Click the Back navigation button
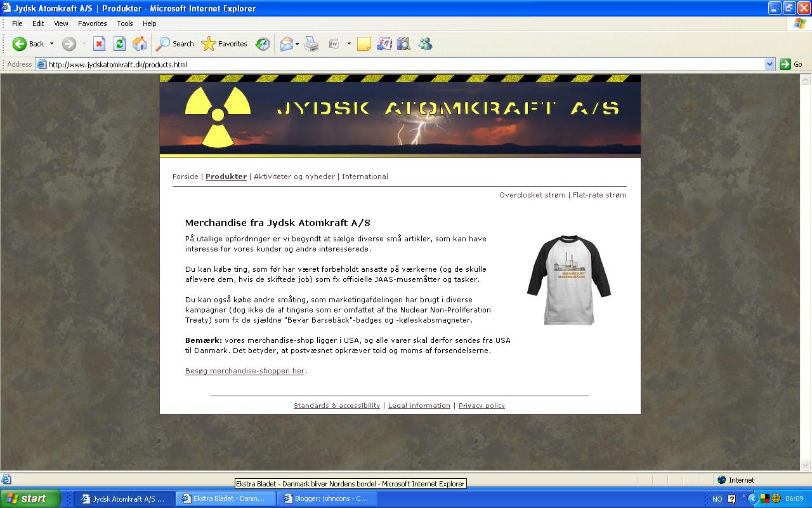This screenshot has width=812, height=508. 28,44
